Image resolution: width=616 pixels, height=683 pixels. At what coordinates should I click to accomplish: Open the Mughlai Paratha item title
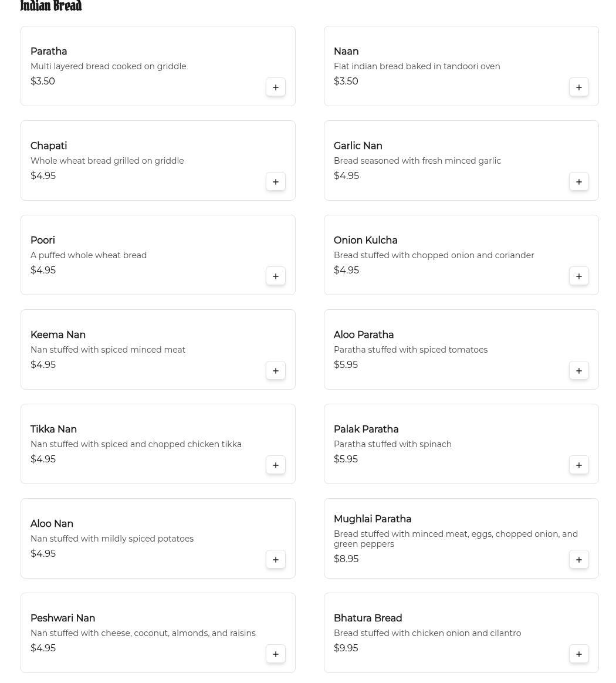pyautogui.click(x=372, y=519)
